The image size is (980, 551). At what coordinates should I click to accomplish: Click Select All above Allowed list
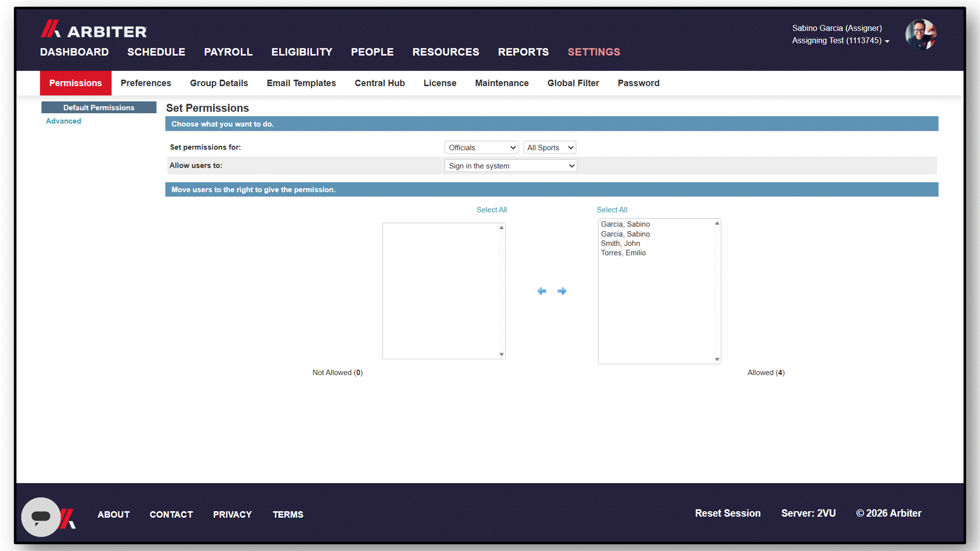point(612,210)
